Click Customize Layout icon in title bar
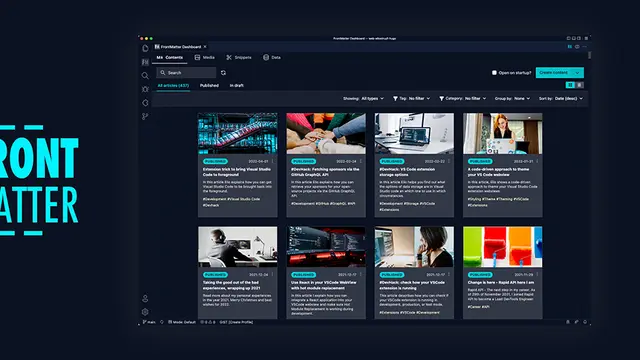Viewport: 640px width, 360px height. 586,38
